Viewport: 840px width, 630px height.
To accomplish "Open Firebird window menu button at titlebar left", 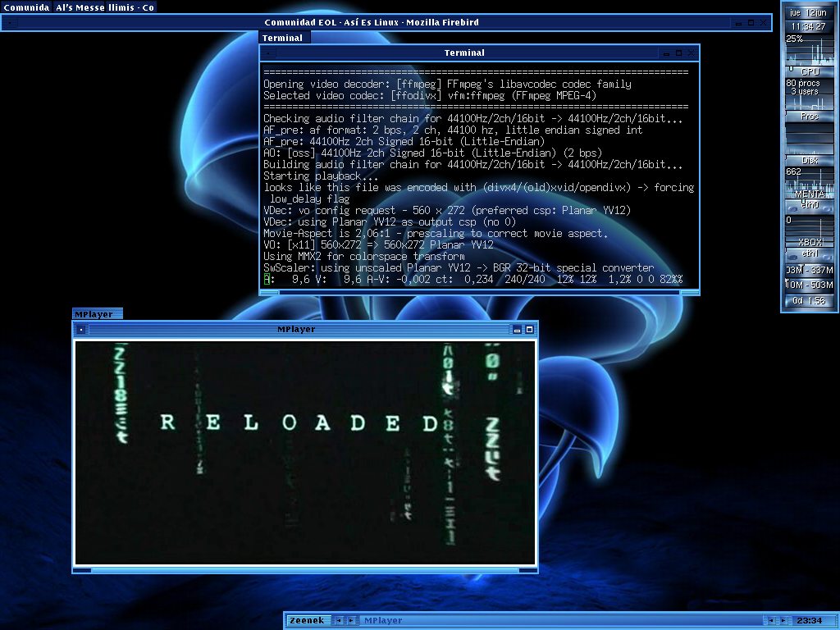I will (10, 22).
